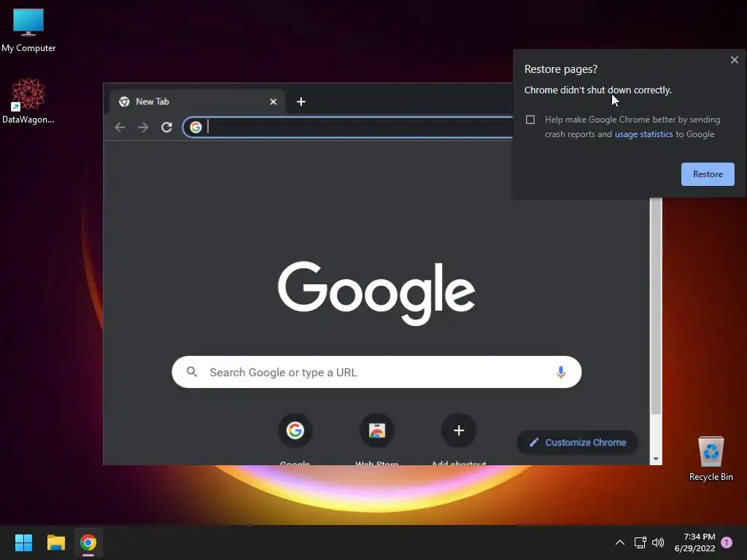Click the Search Google or type a URL box
Screen dimensions: 747x560
(x=376, y=372)
